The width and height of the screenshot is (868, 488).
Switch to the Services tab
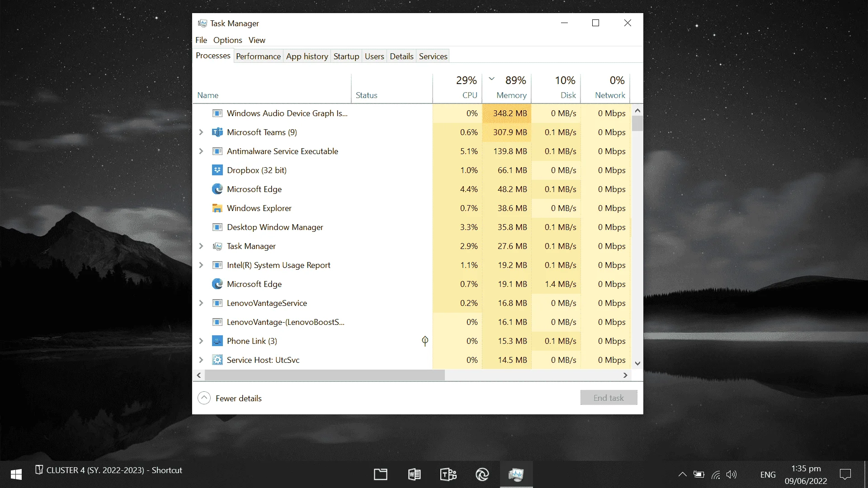(433, 56)
